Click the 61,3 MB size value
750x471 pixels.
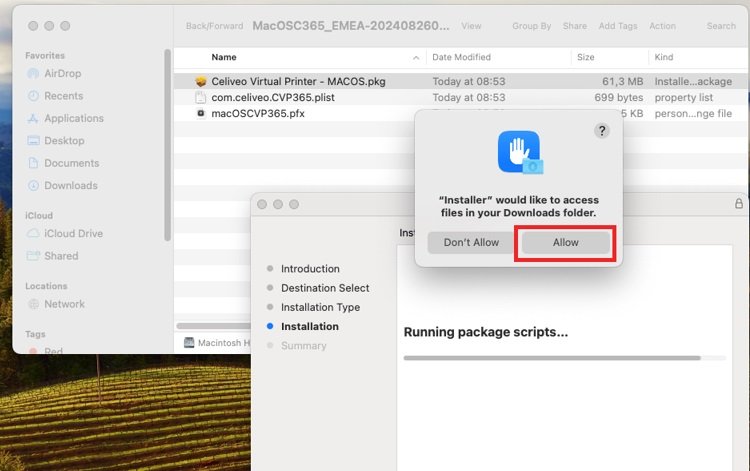(622, 81)
